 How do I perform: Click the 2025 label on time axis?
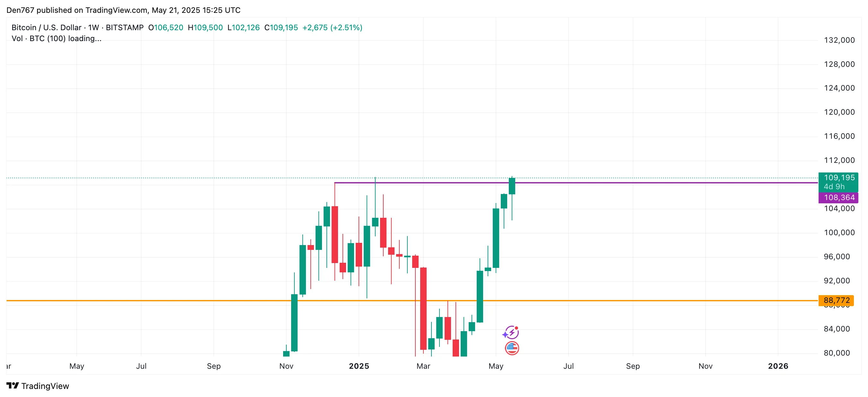point(359,366)
